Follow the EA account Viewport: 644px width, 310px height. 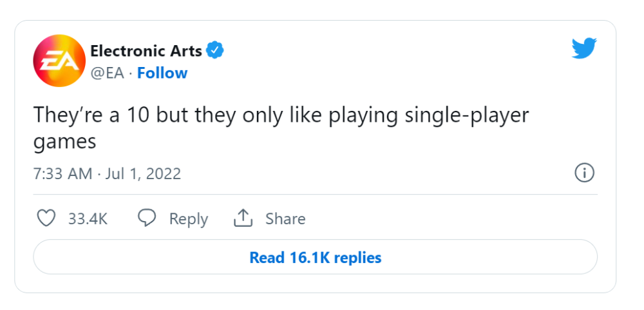click(162, 73)
